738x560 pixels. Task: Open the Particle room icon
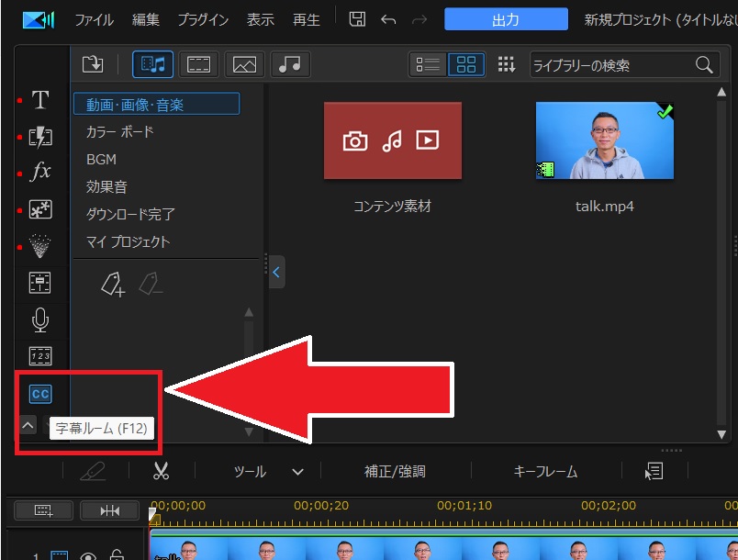click(40, 246)
